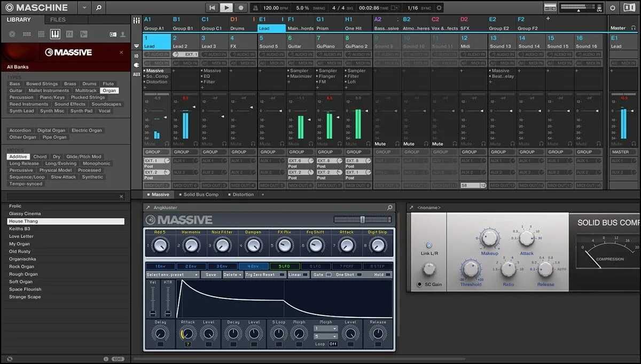This screenshot has height=364, width=641.
Task: Click the EDIT button at browser bottom
Action: pyautogui.click(x=118, y=359)
